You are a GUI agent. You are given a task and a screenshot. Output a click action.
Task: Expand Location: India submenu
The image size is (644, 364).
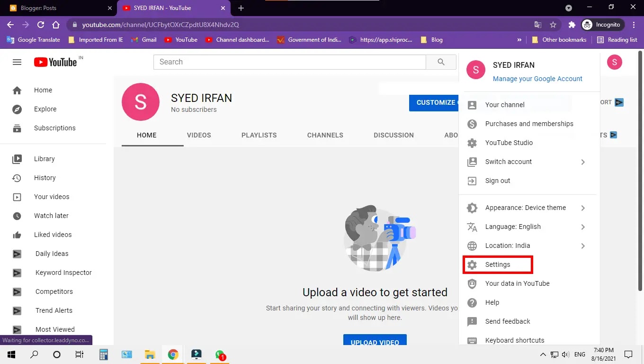[583, 246]
